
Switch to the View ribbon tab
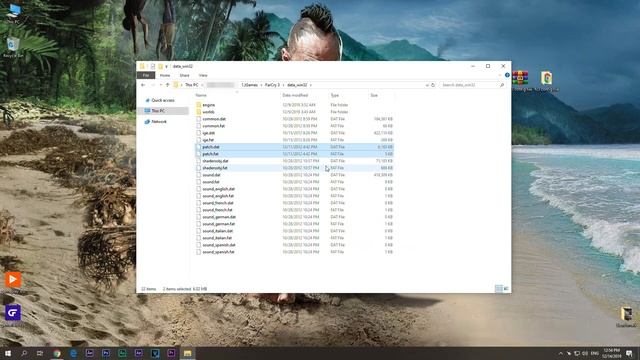point(203,75)
